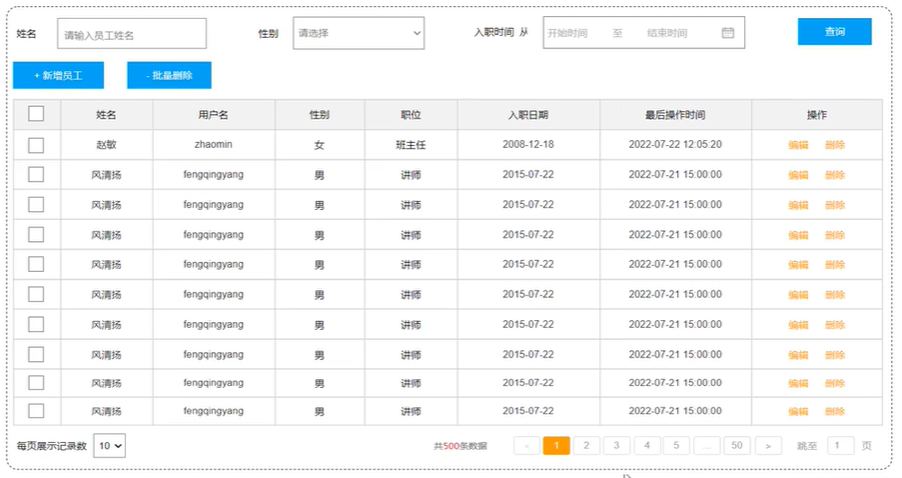Focus the 请输入员工姓名 name input
The image size is (902, 478).
[x=132, y=33]
